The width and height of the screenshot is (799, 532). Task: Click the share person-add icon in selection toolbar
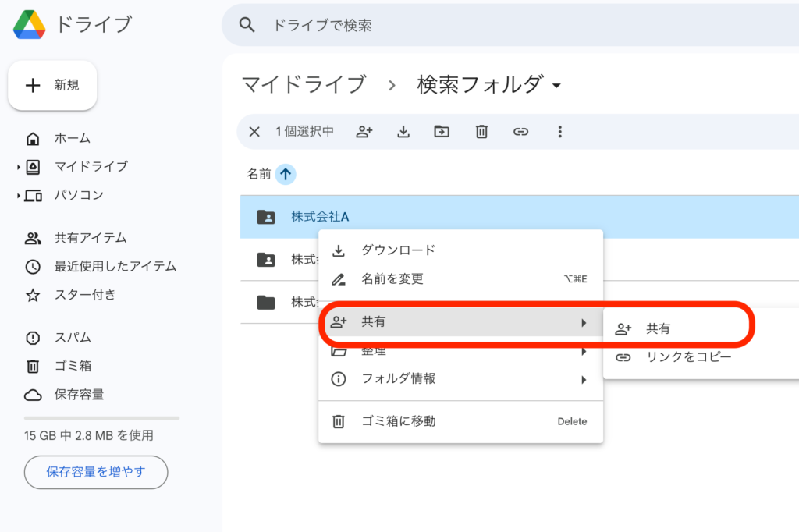click(x=364, y=132)
